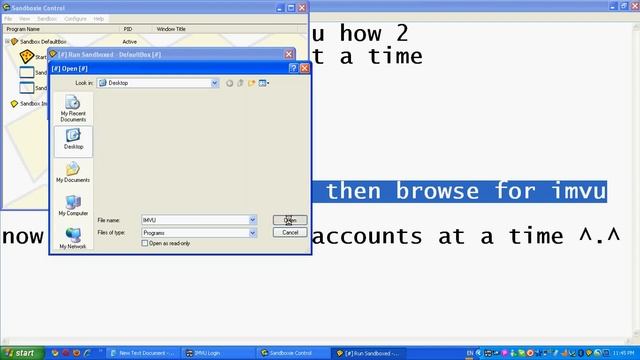Click the EN language indicator in tray

click(x=470, y=353)
